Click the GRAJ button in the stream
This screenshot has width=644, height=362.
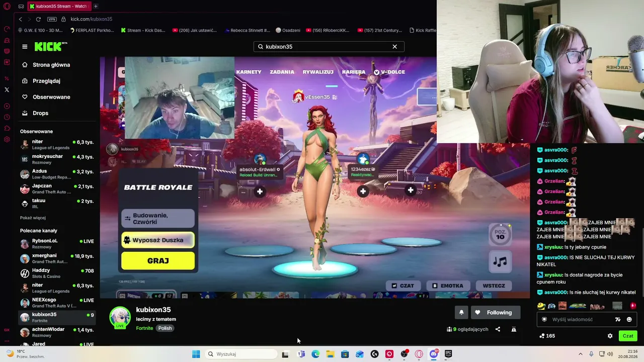pyautogui.click(x=158, y=261)
